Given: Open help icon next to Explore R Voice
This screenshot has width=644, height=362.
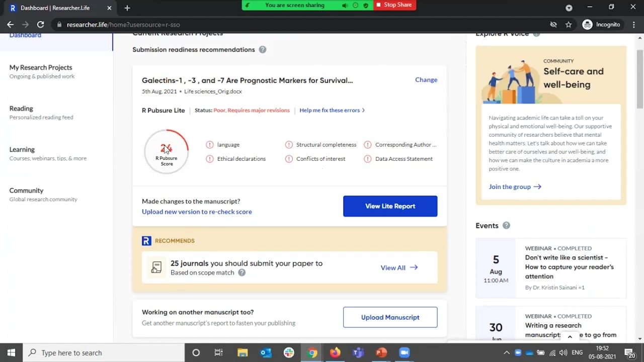Looking at the screenshot, I should [x=536, y=34].
